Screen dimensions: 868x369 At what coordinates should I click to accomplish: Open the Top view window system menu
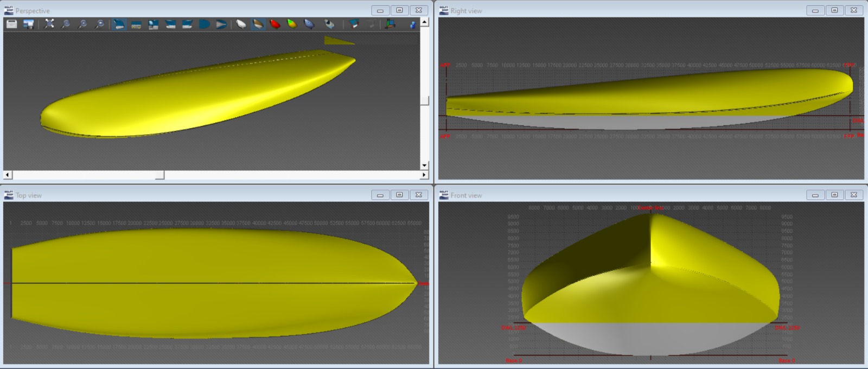tap(9, 195)
